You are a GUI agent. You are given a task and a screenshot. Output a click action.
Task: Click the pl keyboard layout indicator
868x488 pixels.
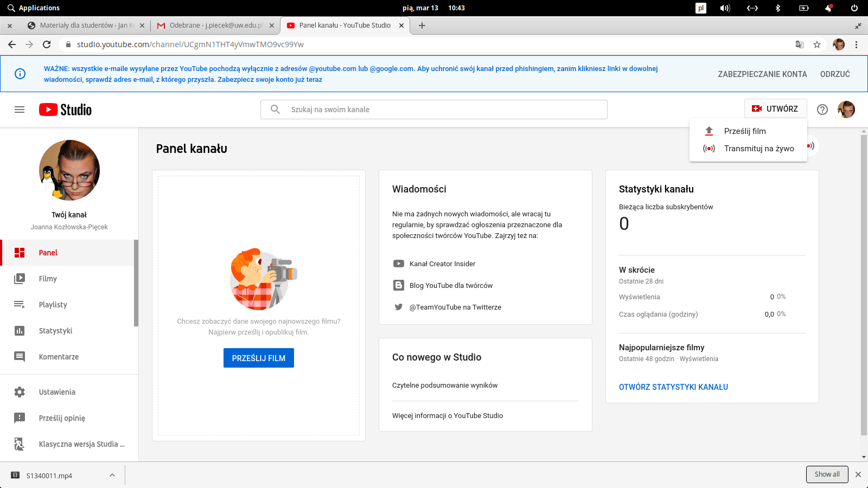point(701,8)
